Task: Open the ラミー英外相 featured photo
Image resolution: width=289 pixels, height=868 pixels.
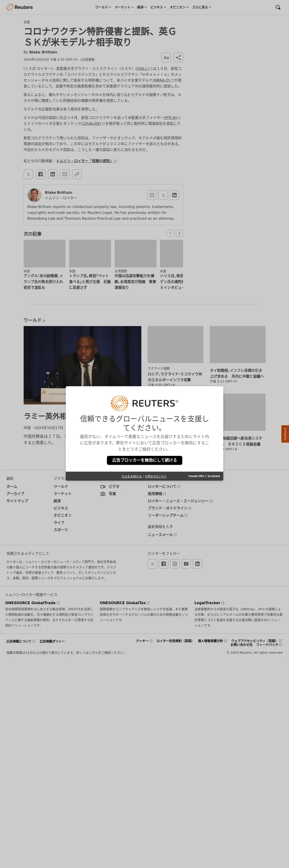Action: click(82, 365)
